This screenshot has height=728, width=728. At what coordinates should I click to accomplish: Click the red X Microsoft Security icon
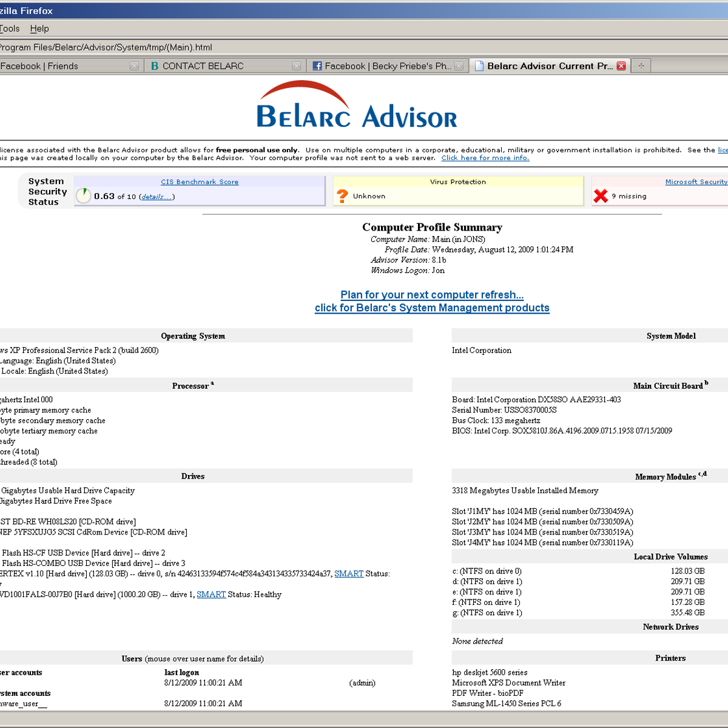point(601,195)
